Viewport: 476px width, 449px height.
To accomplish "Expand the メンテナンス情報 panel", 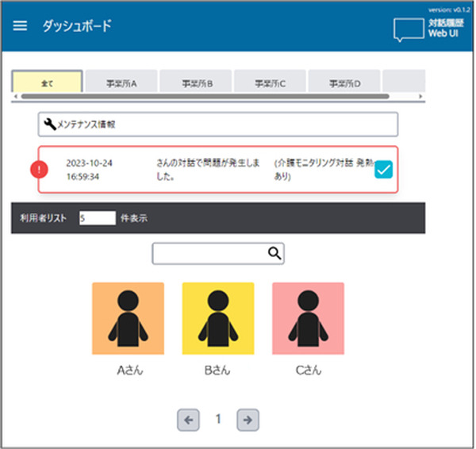I will (217, 125).
